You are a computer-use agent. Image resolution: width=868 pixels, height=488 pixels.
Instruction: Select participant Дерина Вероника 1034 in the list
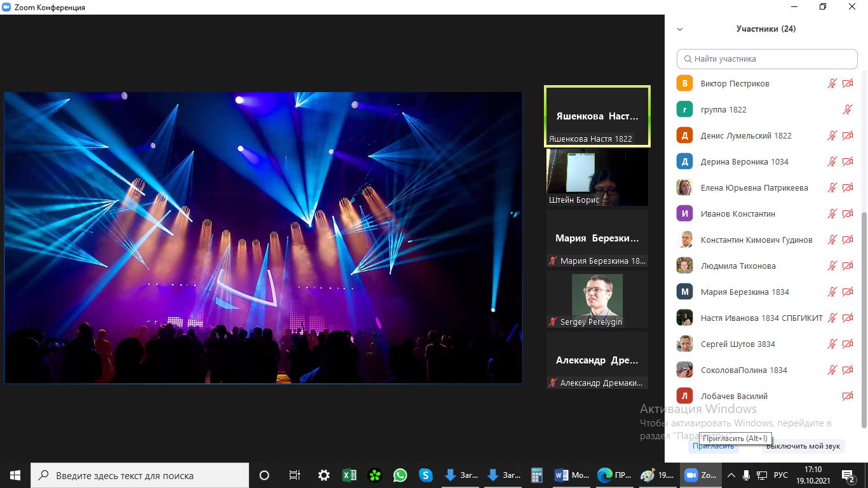[744, 161]
